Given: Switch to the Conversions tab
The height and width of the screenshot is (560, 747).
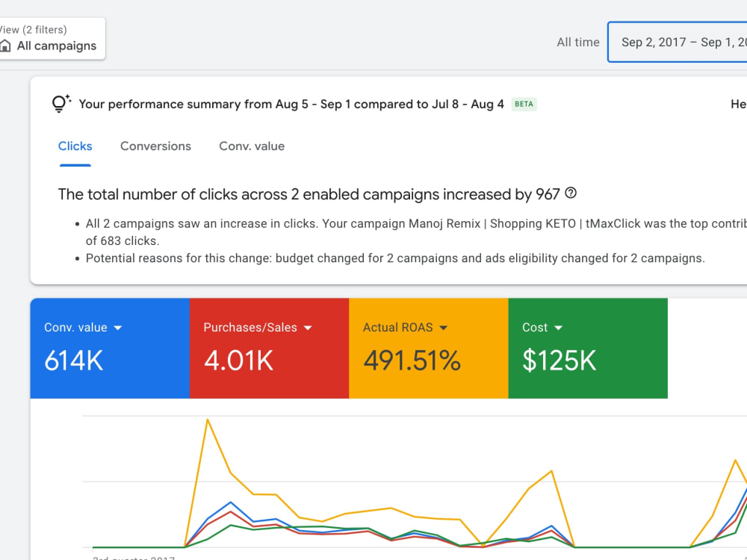Looking at the screenshot, I should (155, 146).
